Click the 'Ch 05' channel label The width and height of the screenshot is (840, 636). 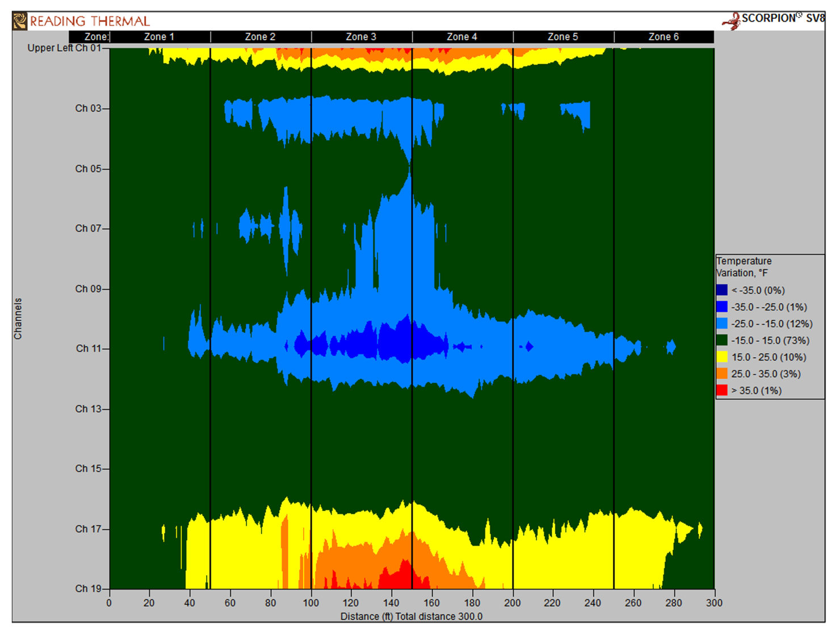coord(89,169)
